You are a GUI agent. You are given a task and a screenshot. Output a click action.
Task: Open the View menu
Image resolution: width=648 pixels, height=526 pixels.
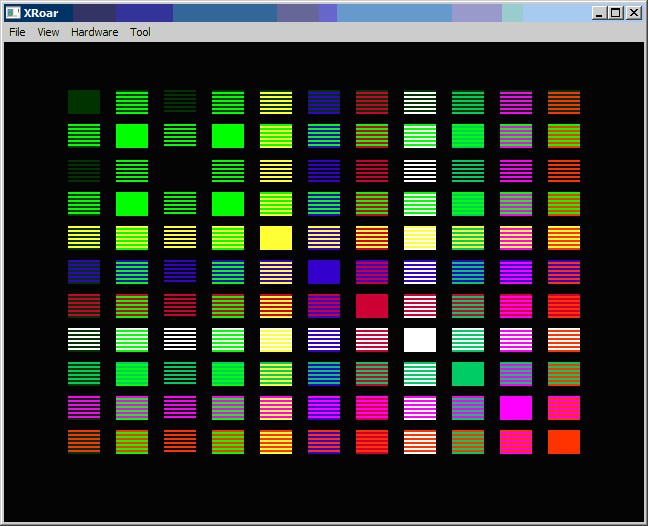coord(48,32)
